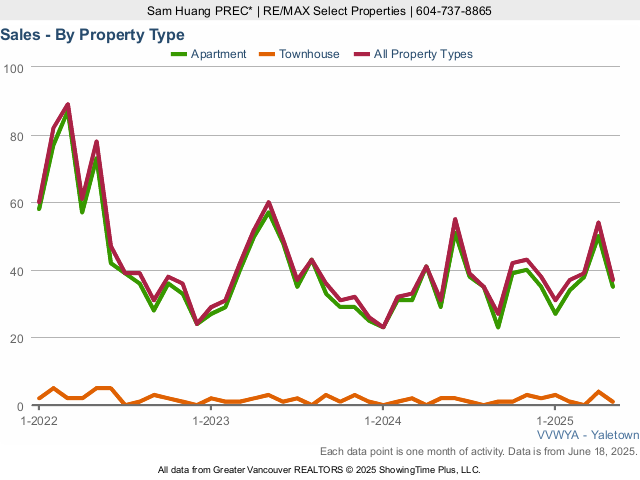Click the 100 y-axis value
640x480 pixels.
click(13, 69)
